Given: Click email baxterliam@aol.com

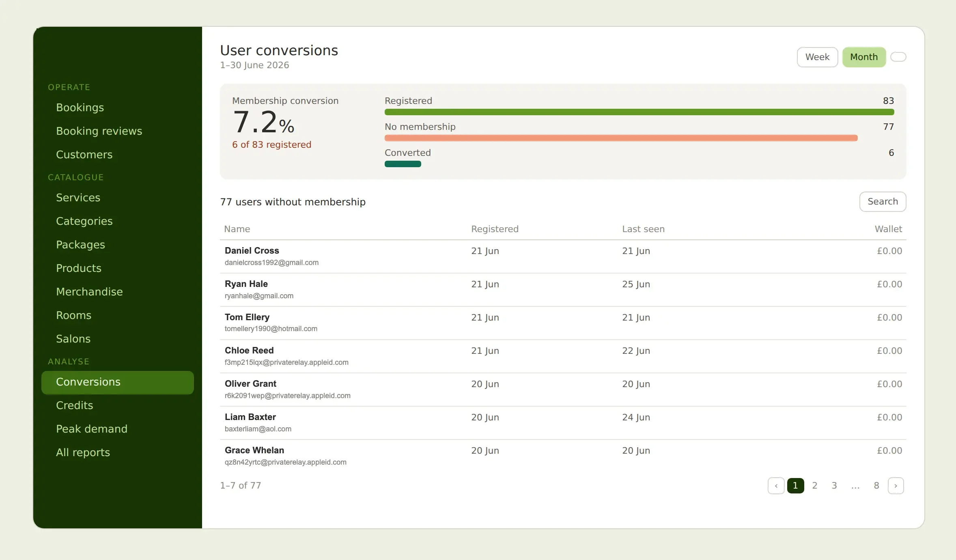Looking at the screenshot, I should (258, 429).
